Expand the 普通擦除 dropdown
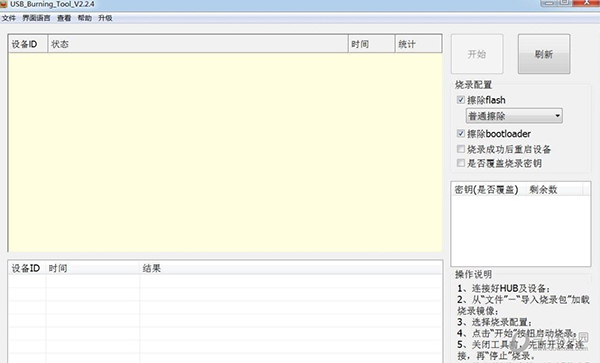Viewport: 600px width, 363px height. 514,116
